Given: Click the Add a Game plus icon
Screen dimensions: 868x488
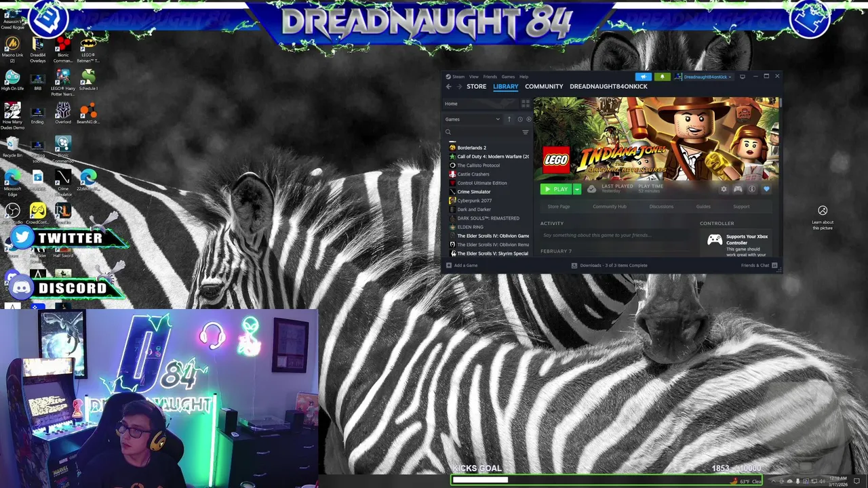Looking at the screenshot, I should pyautogui.click(x=448, y=266).
